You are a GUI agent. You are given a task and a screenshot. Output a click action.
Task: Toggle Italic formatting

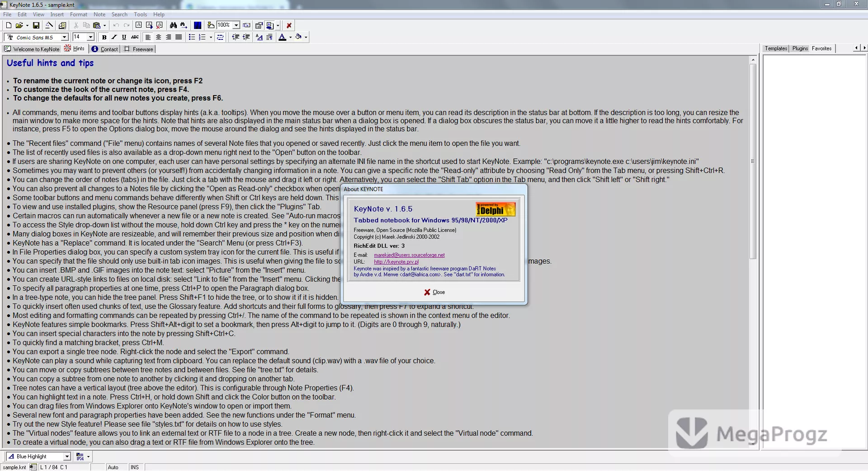coord(114,37)
